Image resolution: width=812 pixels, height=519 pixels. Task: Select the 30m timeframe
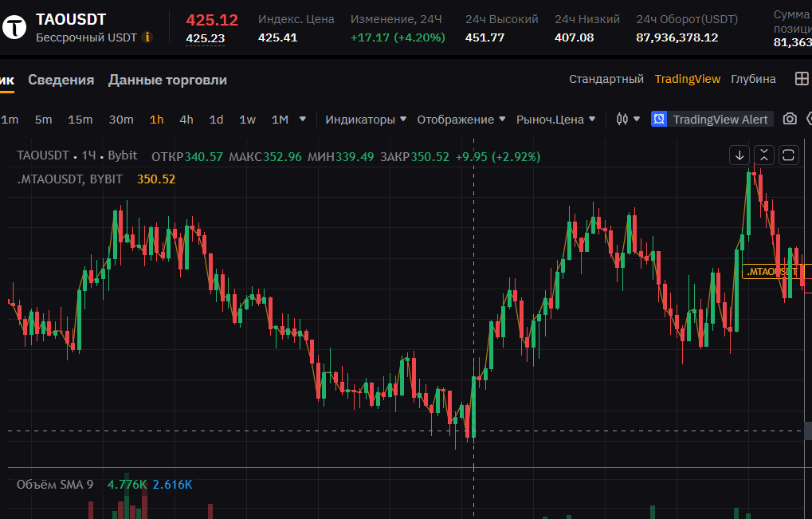pos(121,120)
